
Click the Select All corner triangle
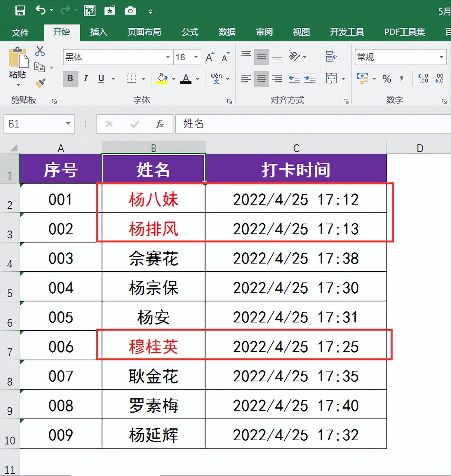tap(13, 148)
